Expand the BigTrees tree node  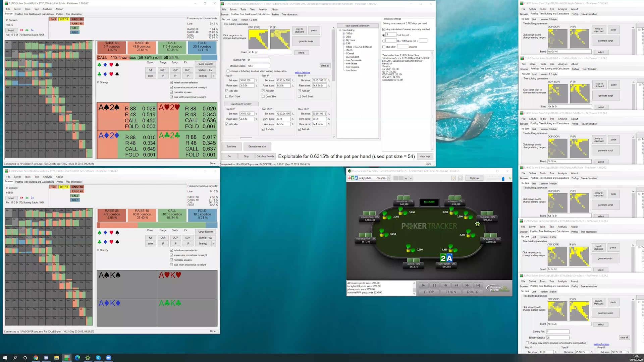pos(343,40)
